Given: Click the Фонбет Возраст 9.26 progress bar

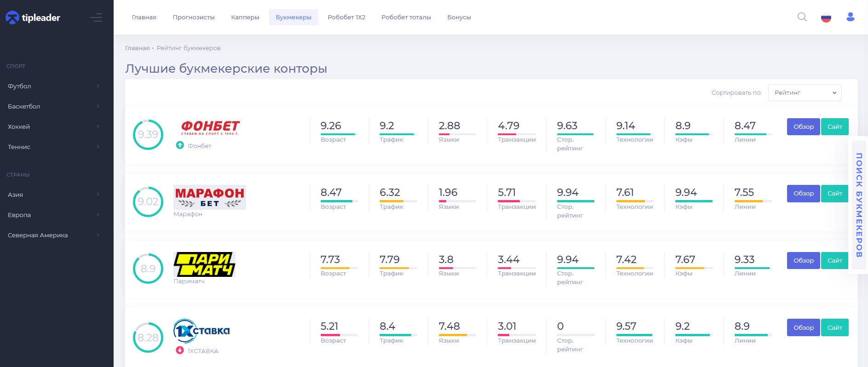Looking at the screenshot, I should tap(339, 134).
